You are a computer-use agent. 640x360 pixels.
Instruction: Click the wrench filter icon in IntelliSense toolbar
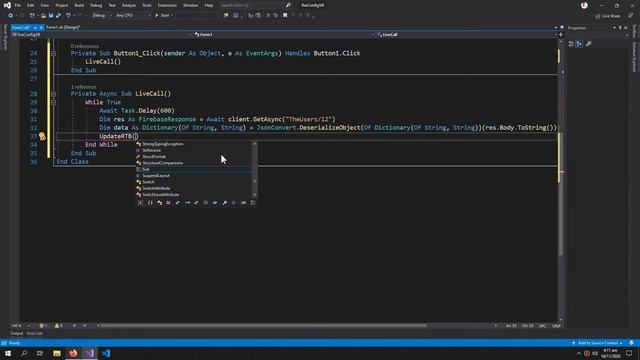click(224, 202)
